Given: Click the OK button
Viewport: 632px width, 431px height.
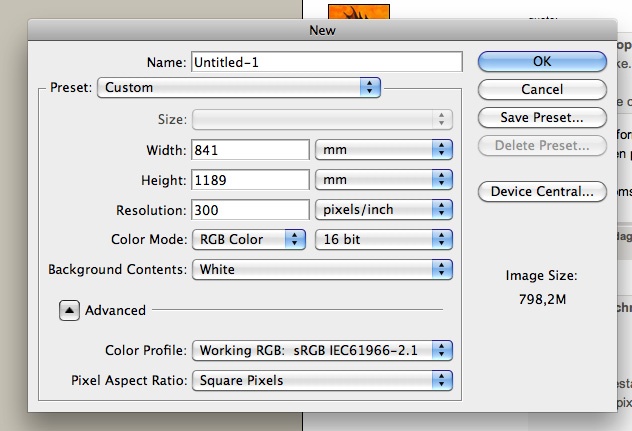Looking at the screenshot, I should pyautogui.click(x=542, y=61).
